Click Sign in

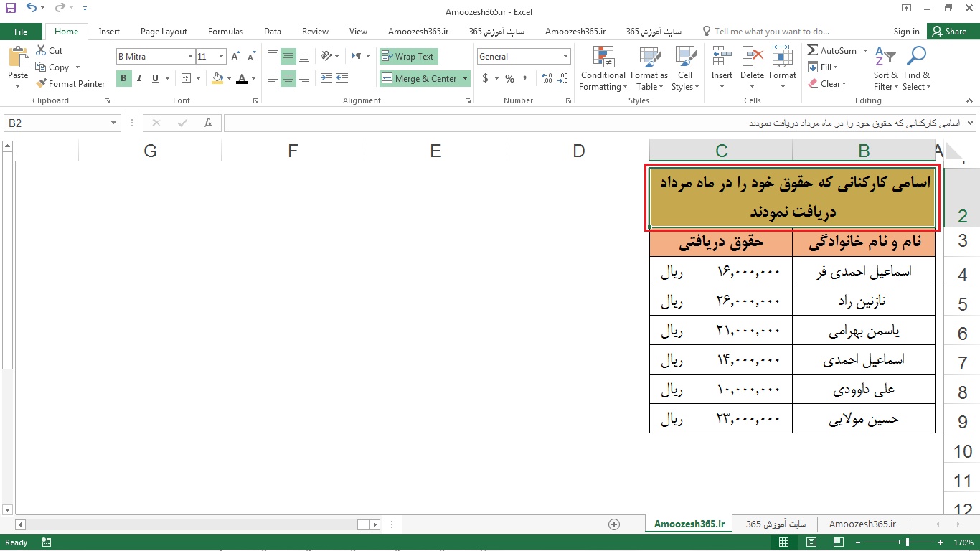[906, 32]
